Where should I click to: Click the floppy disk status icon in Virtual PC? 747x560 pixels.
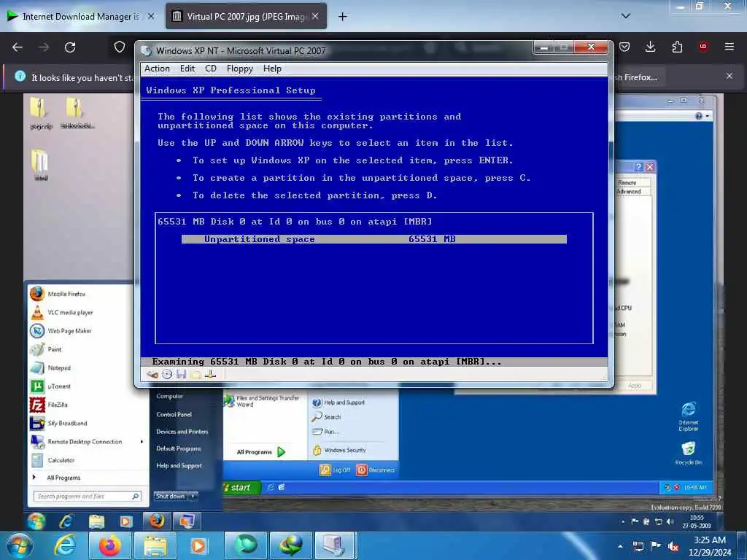point(181,374)
